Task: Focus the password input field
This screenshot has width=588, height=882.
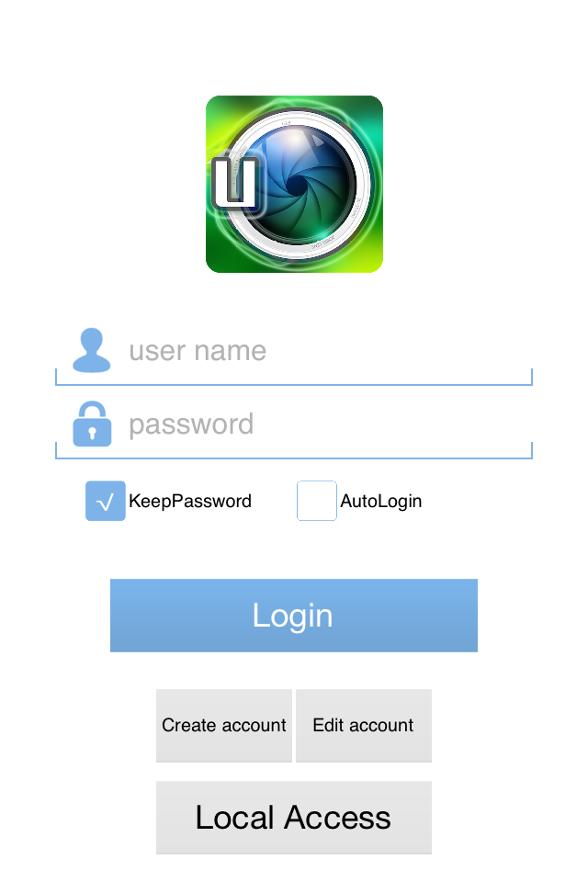Action: pos(294,424)
